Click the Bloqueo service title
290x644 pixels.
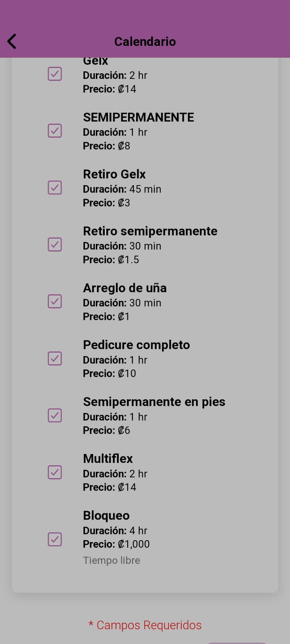tap(106, 516)
